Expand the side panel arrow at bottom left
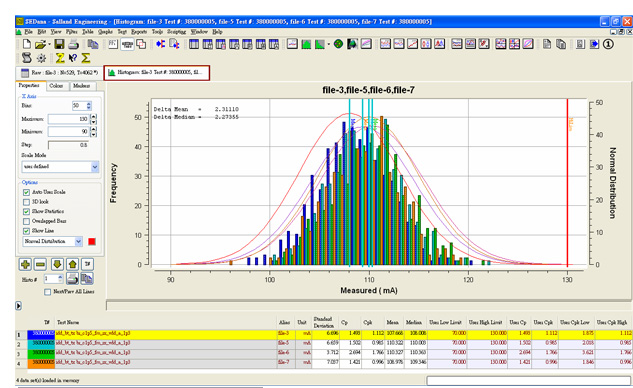 19,306
